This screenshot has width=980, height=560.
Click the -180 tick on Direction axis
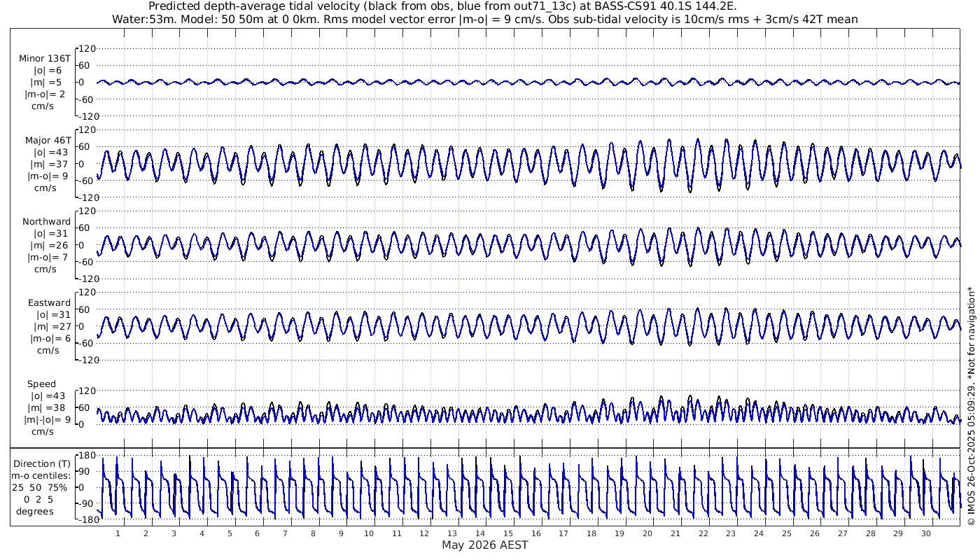[x=85, y=520]
